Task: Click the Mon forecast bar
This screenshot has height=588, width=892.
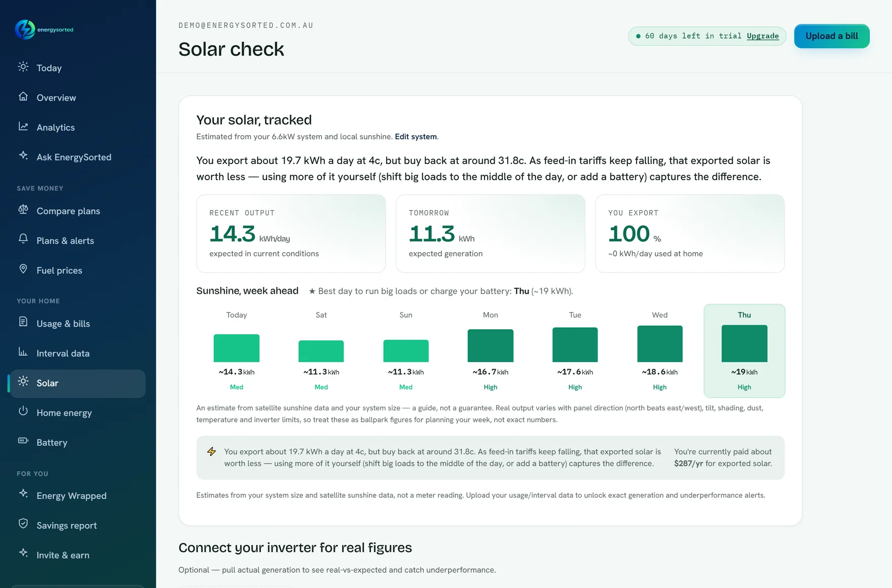Action: [x=491, y=345]
